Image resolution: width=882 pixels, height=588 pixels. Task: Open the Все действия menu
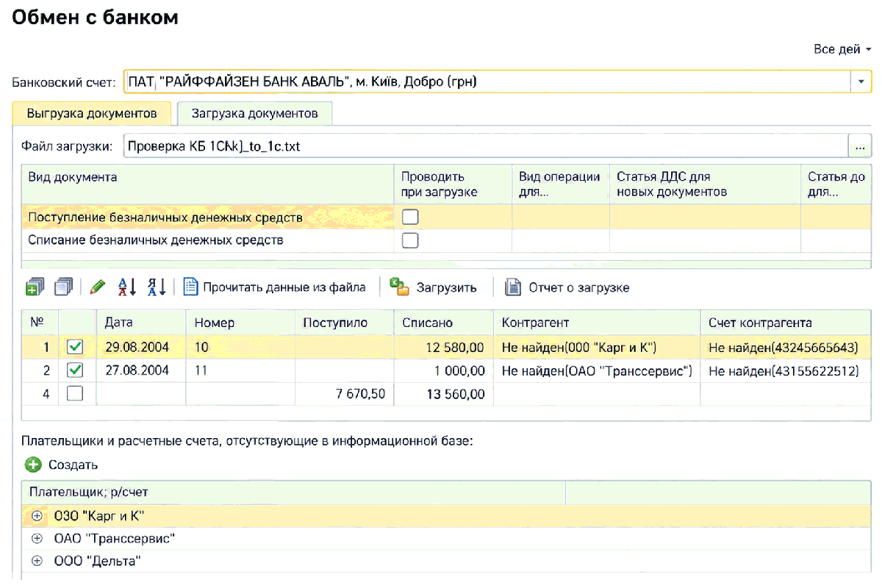[x=842, y=49]
